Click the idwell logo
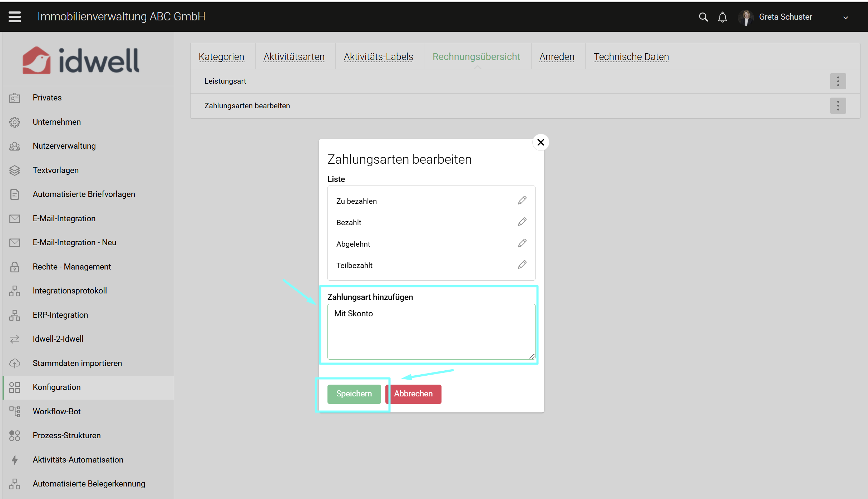This screenshot has width=868, height=499. pyautogui.click(x=81, y=60)
